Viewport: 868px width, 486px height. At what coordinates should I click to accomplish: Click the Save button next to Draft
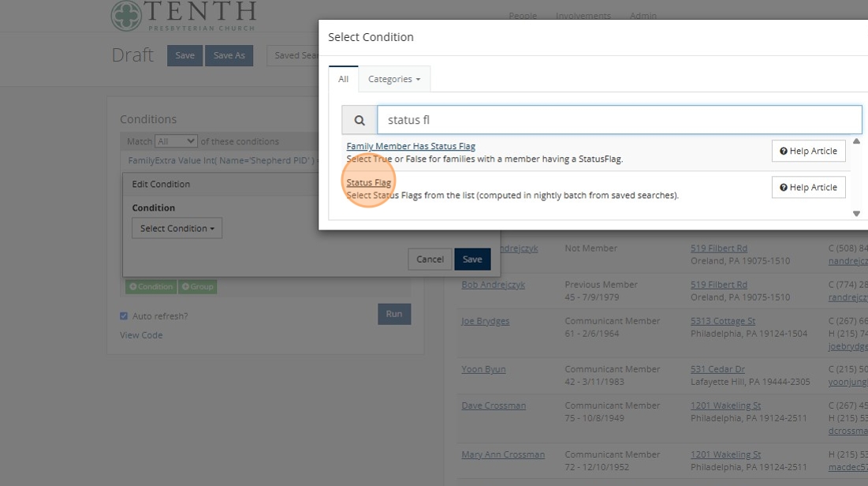tap(185, 55)
